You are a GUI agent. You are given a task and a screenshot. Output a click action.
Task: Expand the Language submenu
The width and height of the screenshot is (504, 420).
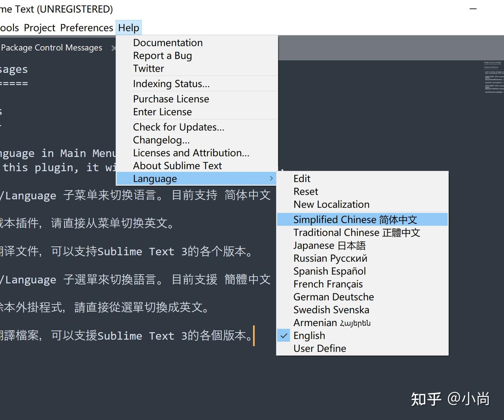pyautogui.click(x=154, y=178)
